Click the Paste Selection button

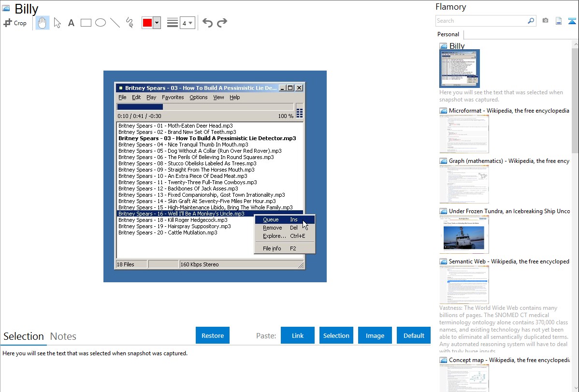[336, 335]
